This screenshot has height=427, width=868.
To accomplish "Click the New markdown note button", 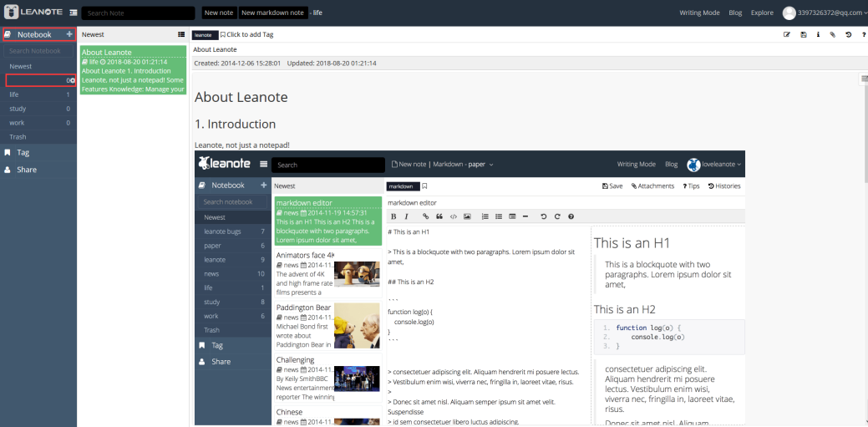I will pyautogui.click(x=273, y=13).
